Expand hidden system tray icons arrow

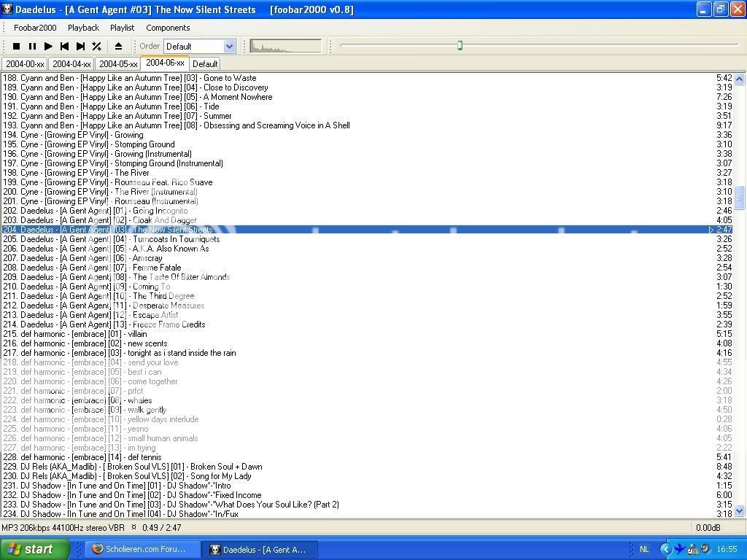coord(665,549)
